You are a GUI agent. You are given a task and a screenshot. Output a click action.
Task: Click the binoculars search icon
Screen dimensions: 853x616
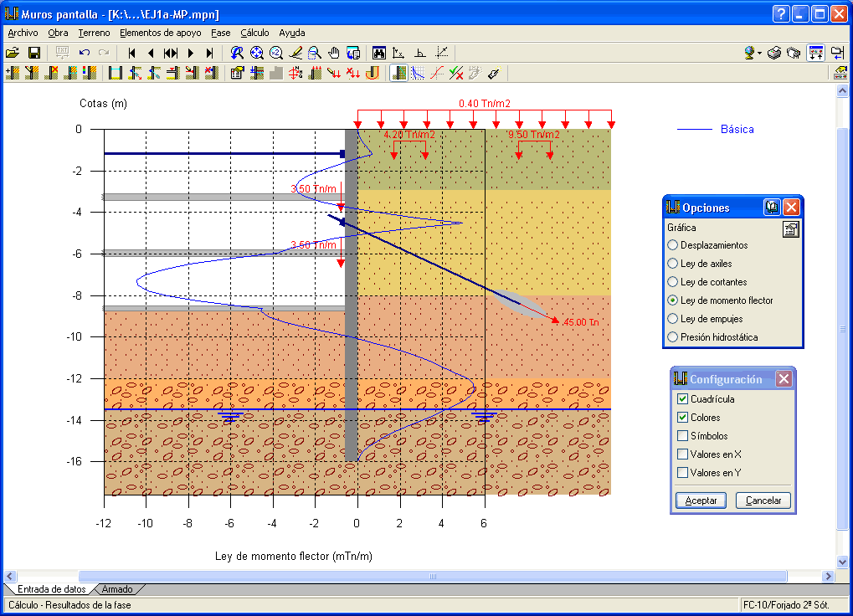(x=378, y=53)
